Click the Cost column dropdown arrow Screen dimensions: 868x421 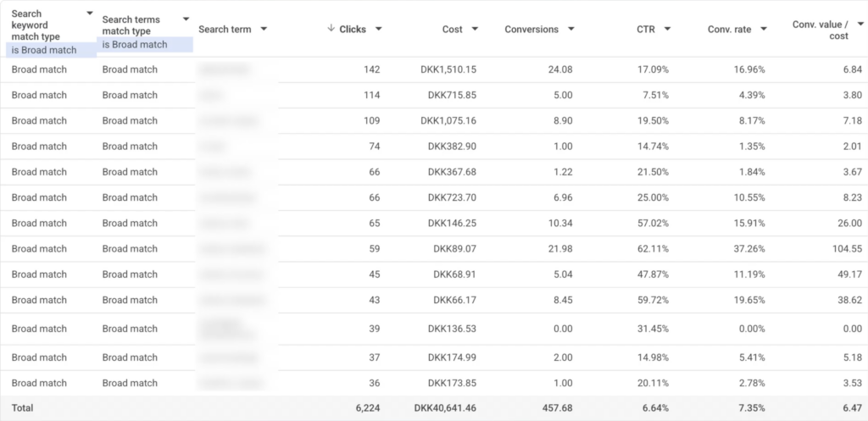click(475, 30)
